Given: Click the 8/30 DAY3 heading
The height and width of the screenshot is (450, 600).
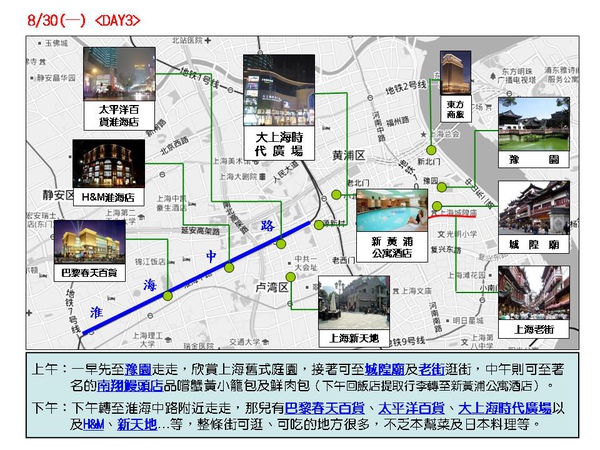Looking at the screenshot, I should click(x=84, y=20).
